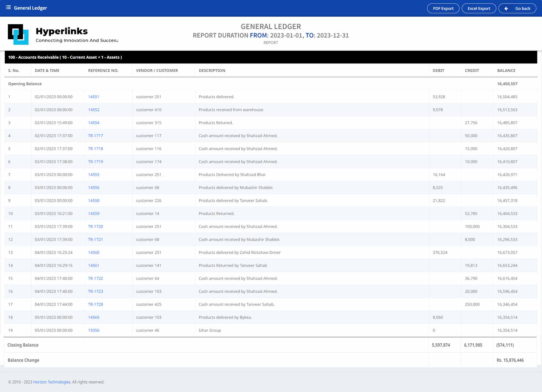The image size is (542, 392).
Task: Open reference 14556
Action: 94,188
